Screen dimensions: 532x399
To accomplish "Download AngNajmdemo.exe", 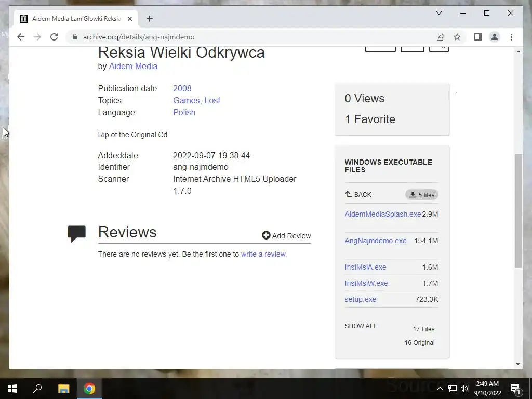I will pos(376,241).
